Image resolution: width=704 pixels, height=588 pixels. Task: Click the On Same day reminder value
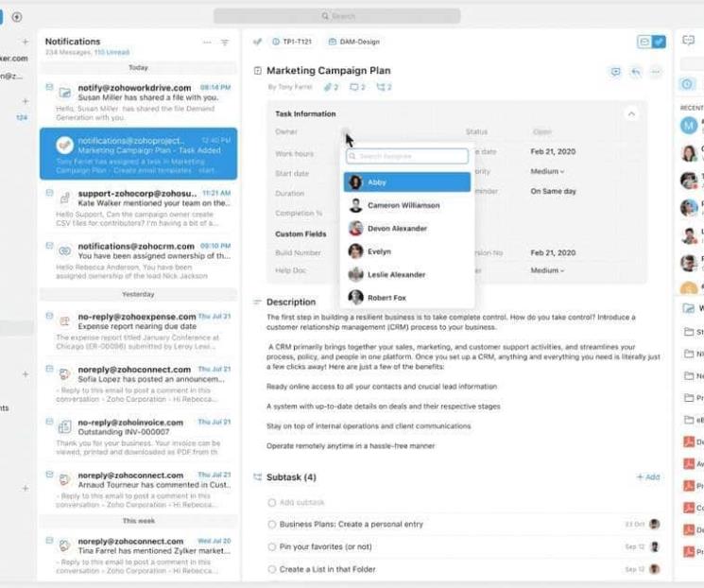553,191
